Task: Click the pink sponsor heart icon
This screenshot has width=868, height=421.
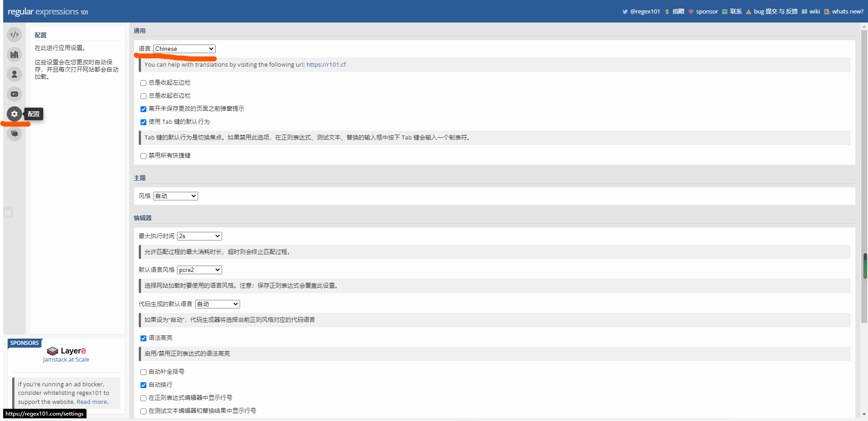Action: [691, 12]
